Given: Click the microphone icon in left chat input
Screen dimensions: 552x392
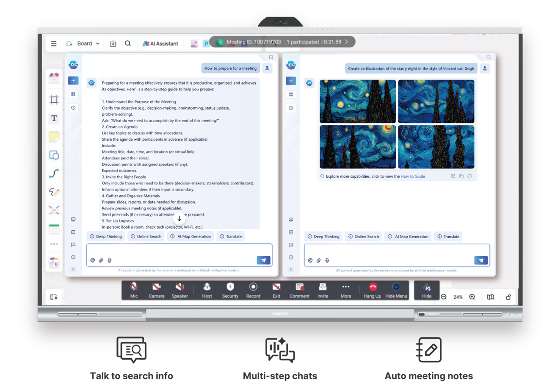Looking at the screenshot, I should (x=110, y=260).
